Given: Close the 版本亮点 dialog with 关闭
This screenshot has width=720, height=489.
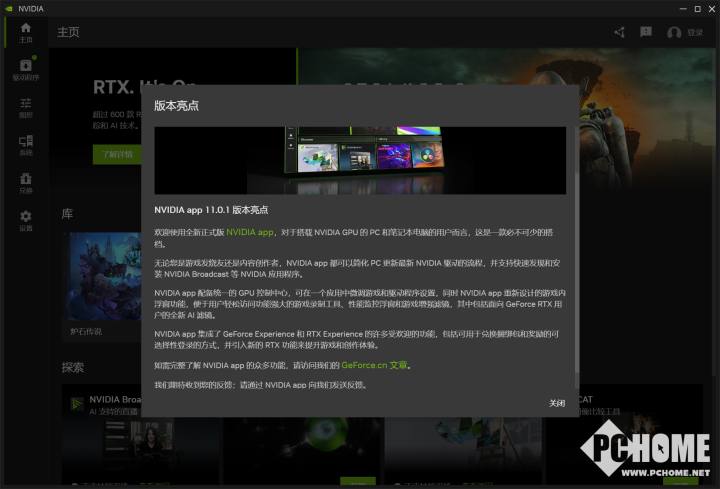Looking at the screenshot, I should [557, 403].
